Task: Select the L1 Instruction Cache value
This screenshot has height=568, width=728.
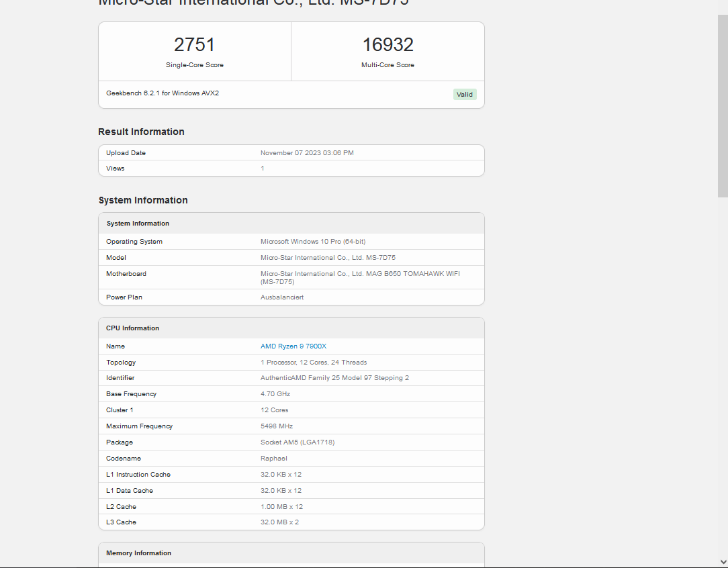Action: [281, 474]
